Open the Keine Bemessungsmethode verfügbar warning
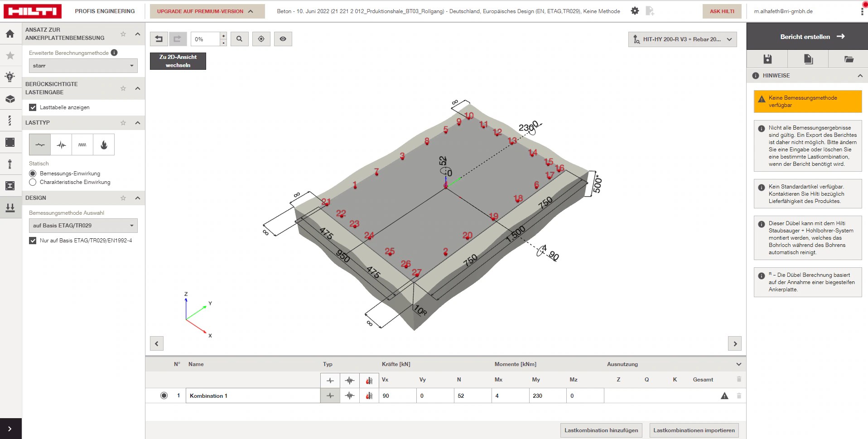This screenshot has height=439, width=868. 808,101
